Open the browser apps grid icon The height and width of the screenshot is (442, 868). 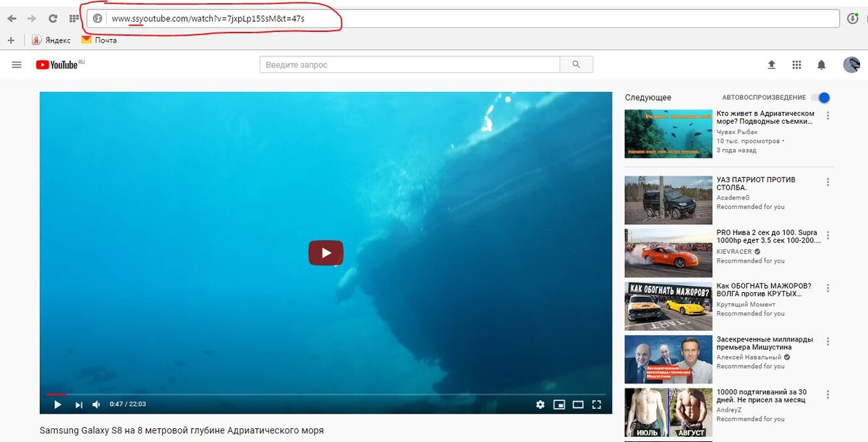click(74, 19)
